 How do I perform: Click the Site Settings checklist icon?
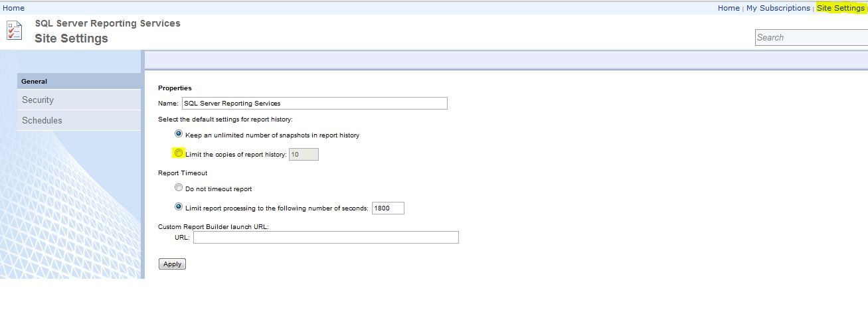[x=14, y=31]
